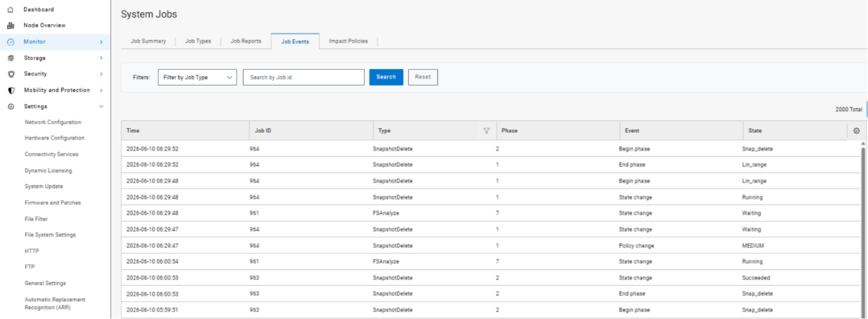Click the Storage icon in sidebar
The width and height of the screenshot is (868, 319).
[10, 58]
